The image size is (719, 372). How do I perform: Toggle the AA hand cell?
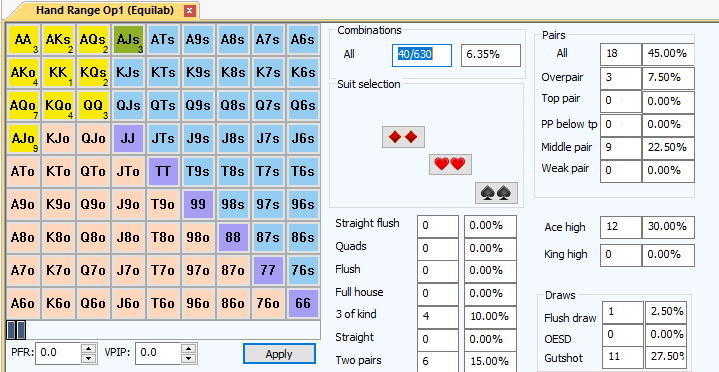tap(23, 39)
